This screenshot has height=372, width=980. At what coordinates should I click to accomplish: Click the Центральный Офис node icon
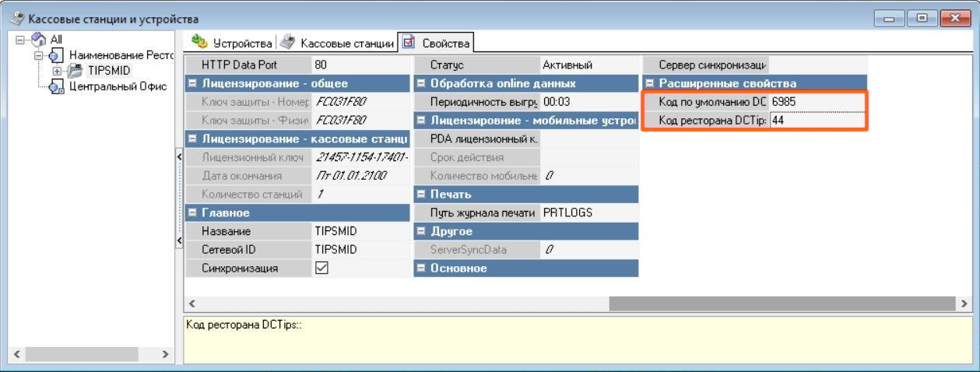pos(57,87)
